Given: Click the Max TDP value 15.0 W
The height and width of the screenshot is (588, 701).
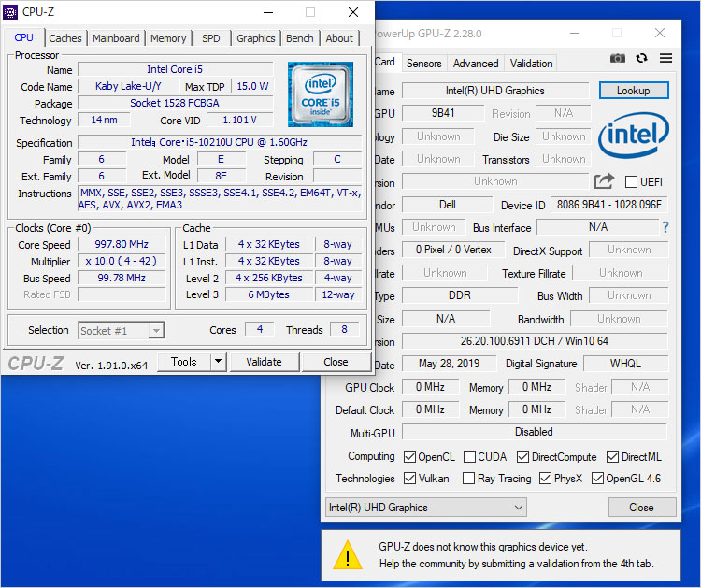Looking at the screenshot, I should (252, 86).
